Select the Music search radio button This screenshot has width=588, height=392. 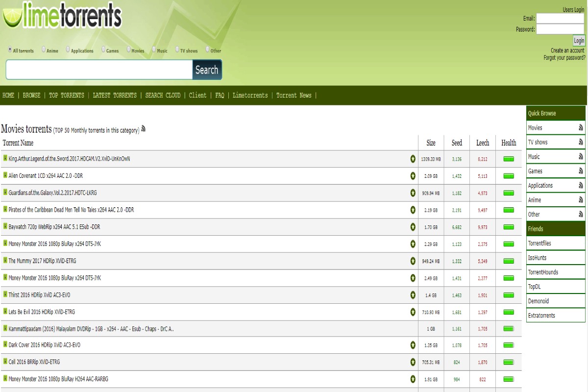[x=154, y=49]
